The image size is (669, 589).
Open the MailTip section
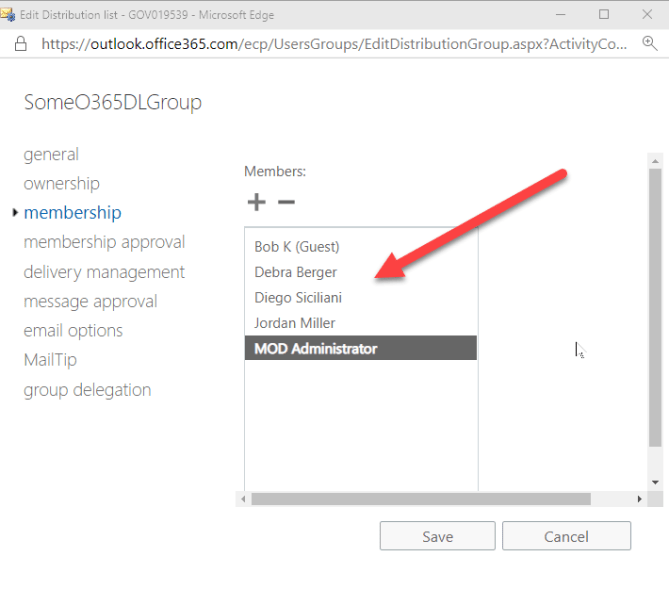(x=50, y=360)
